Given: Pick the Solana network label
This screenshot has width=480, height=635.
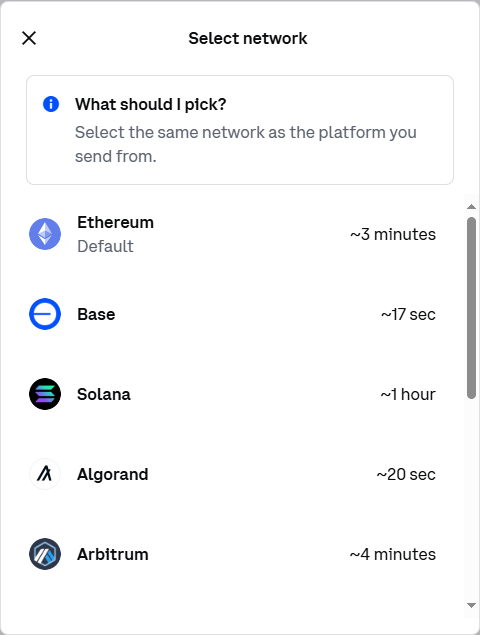Looking at the screenshot, I should pyautogui.click(x=104, y=394).
